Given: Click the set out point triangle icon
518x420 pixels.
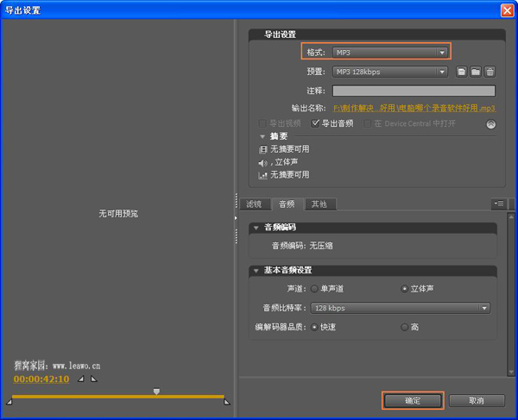Looking at the screenshot, I should (94, 379).
